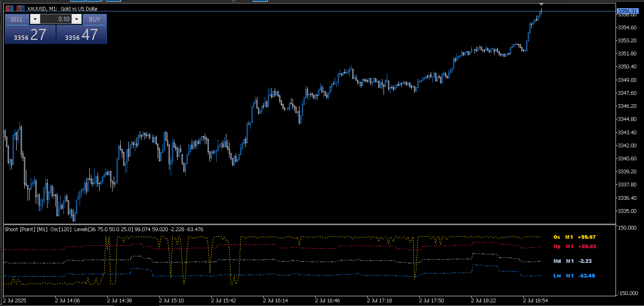Click the "2 Jul 18:22" time axis label
Image resolution: width=644 pixels, height=306 pixels.
tap(484, 301)
